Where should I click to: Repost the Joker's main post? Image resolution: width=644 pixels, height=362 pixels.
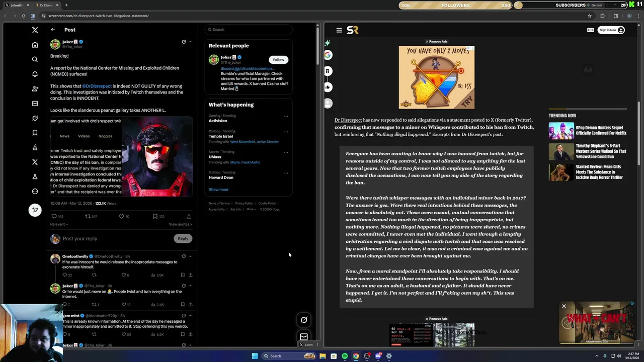click(x=88, y=216)
